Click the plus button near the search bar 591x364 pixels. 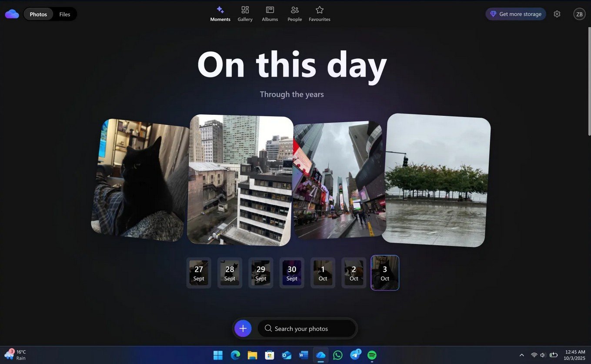243,328
